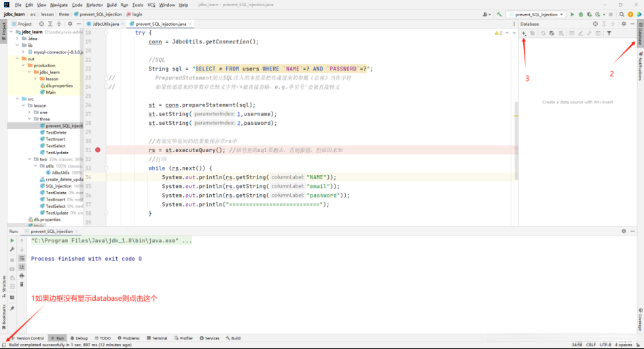The image size is (644, 349).
Task: Toggle the Database side panel stripe button
Action: click(x=640, y=34)
